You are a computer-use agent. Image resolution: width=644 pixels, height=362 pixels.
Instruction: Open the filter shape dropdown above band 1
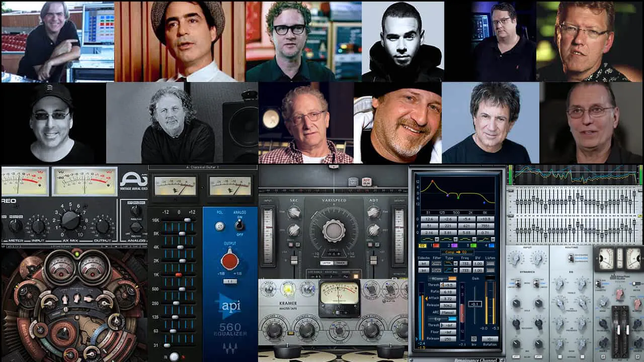[x=436, y=239]
